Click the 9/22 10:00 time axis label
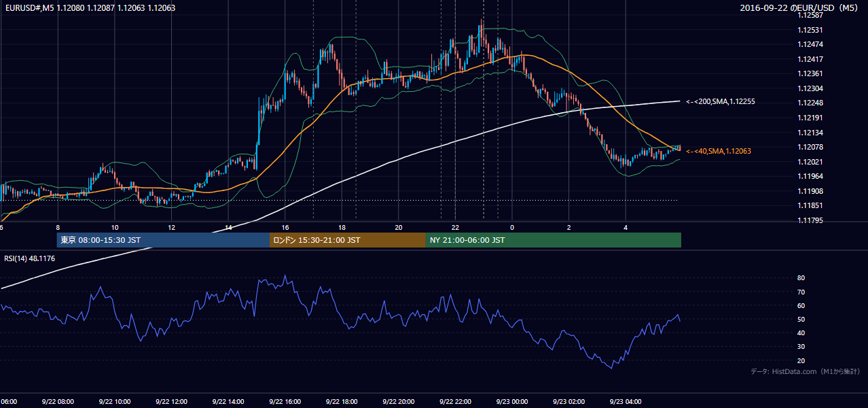 114,402
